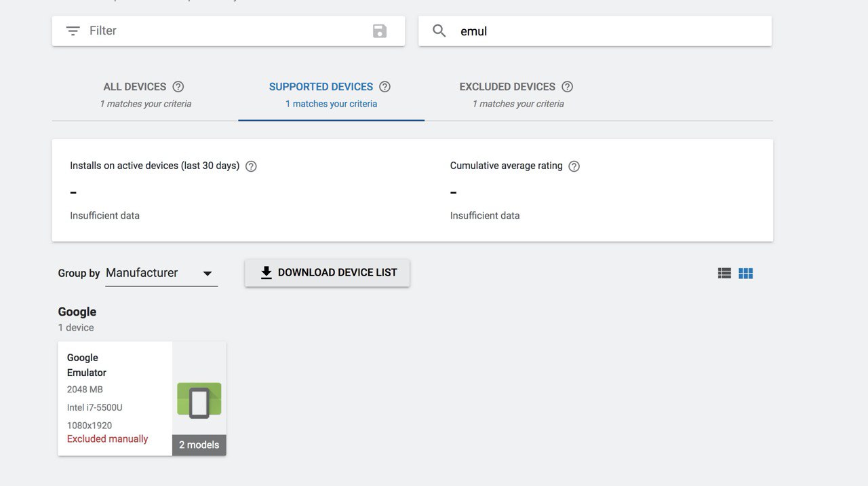This screenshot has height=486, width=868.
Task: Select the Supported Devices tab
Action: pyautogui.click(x=331, y=95)
